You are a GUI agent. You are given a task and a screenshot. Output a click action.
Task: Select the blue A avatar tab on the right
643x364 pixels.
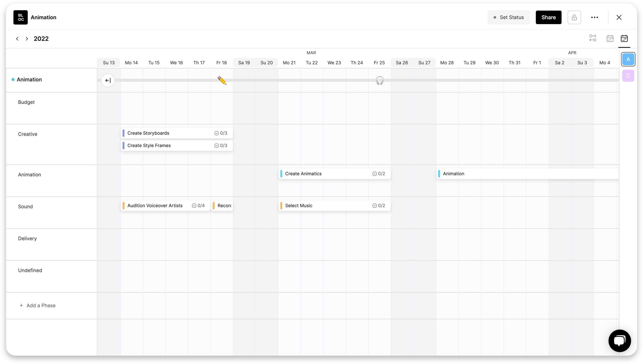point(628,59)
